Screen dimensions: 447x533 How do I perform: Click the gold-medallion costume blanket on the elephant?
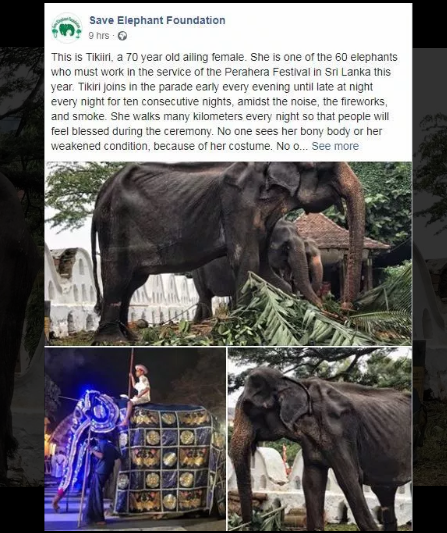pyautogui.click(x=170, y=459)
